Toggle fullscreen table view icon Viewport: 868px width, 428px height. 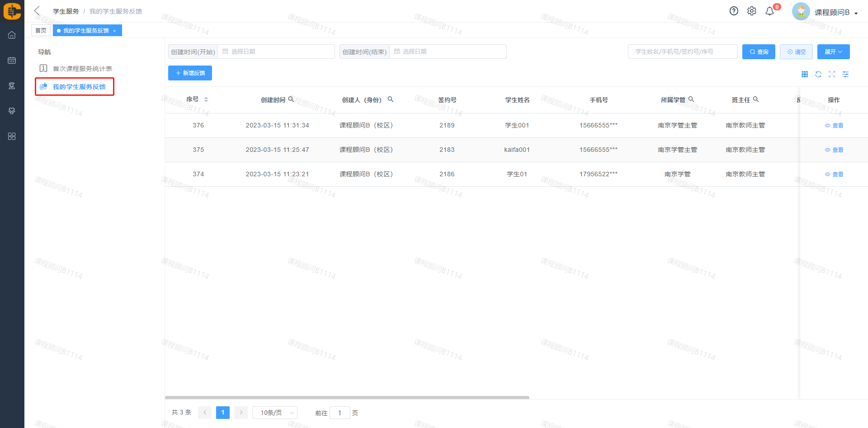832,74
